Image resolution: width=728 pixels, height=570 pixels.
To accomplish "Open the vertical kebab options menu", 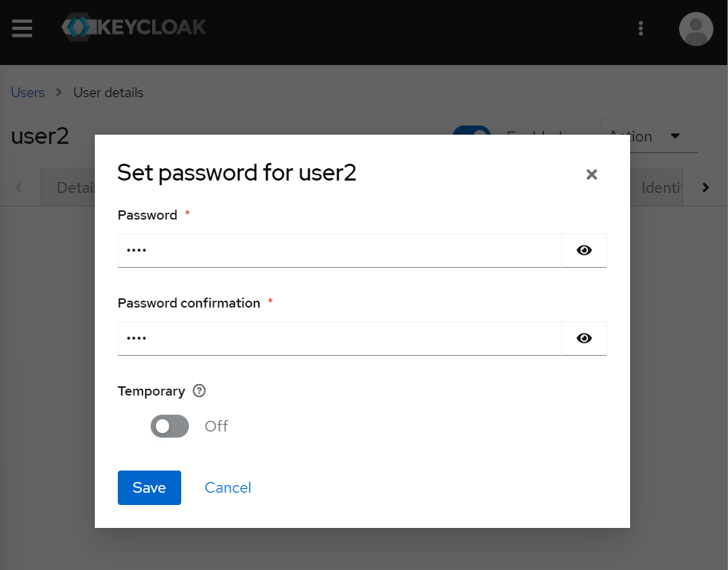I will 641,28.
